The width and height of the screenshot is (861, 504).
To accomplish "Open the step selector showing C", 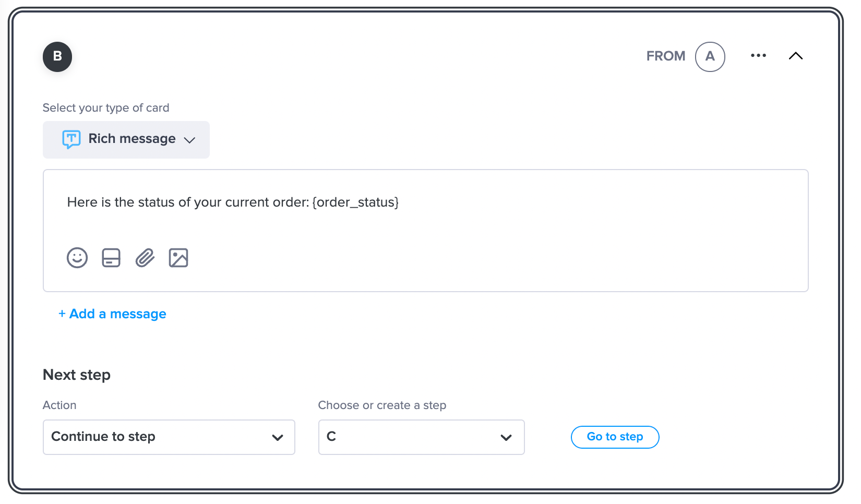I will pyautogui.click(x=421, y=437).
